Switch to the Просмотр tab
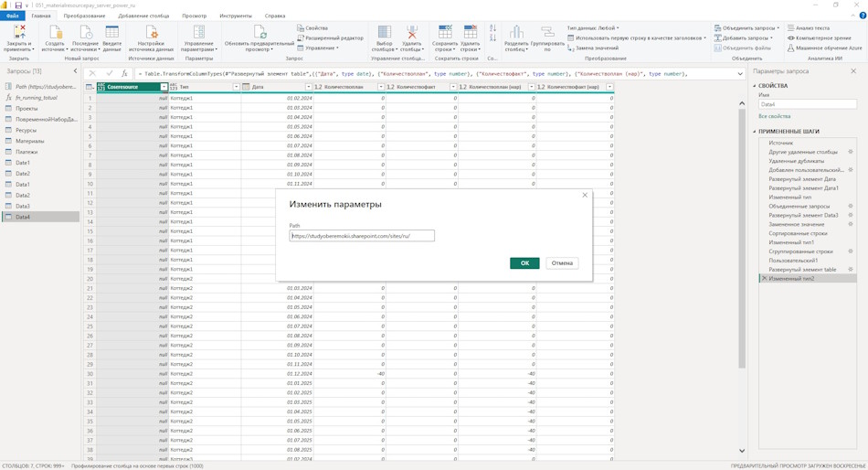This screenshot has width=868, height=470. point(195,16)
